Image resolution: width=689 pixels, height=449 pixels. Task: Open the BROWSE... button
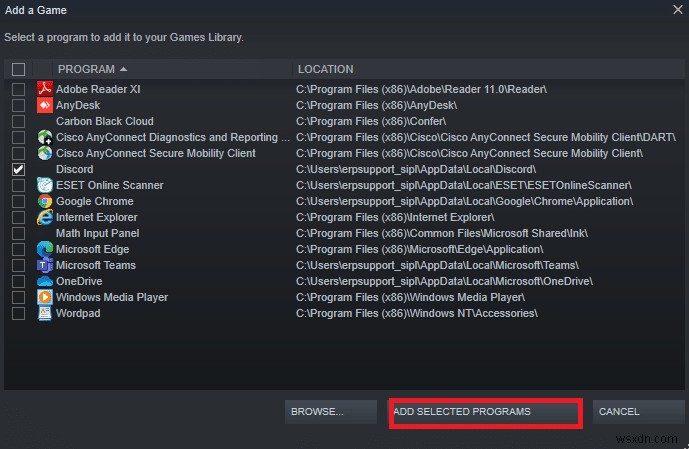point(331,412)
